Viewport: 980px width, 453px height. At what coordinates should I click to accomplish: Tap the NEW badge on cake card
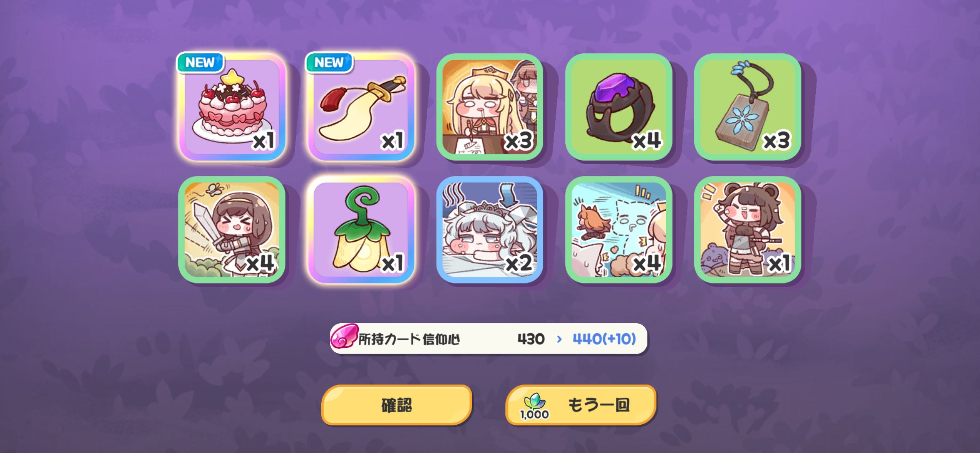pyautogui.click(x=200, y=62)
